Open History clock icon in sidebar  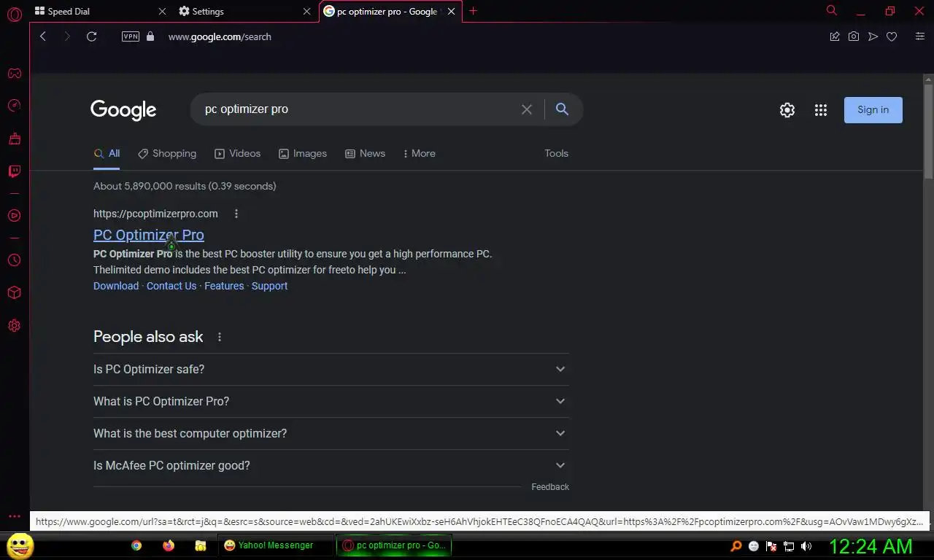14,260
